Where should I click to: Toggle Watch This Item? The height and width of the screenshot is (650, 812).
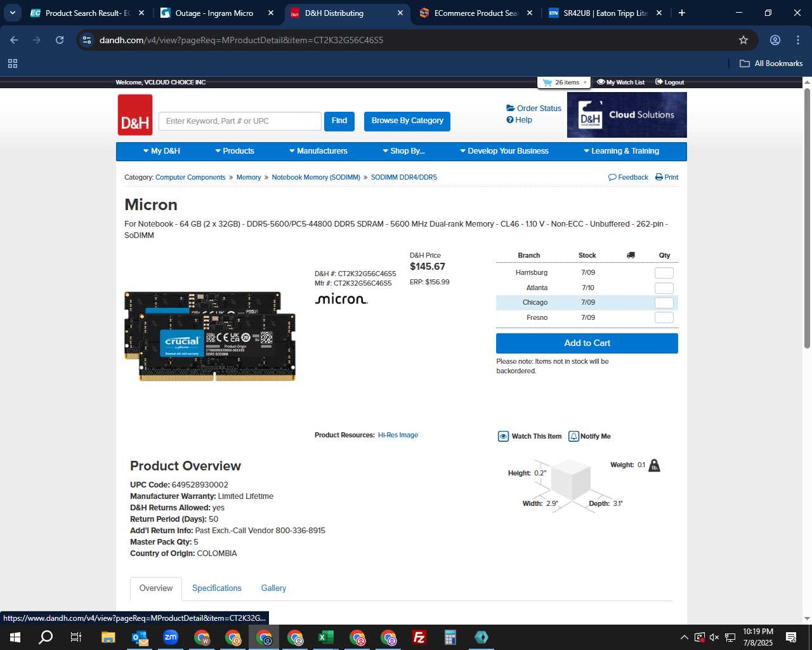point(530,436)
